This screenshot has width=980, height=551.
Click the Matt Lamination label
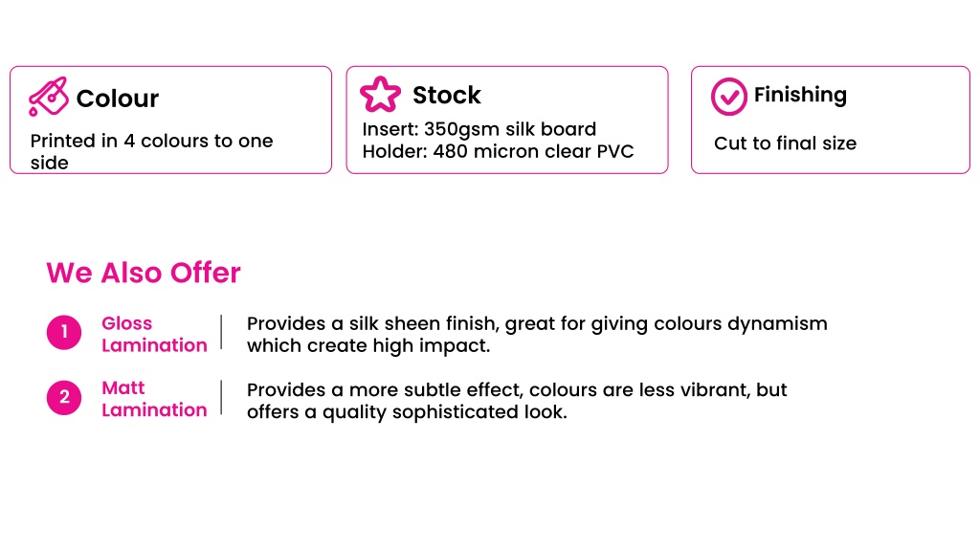[154, 399]
